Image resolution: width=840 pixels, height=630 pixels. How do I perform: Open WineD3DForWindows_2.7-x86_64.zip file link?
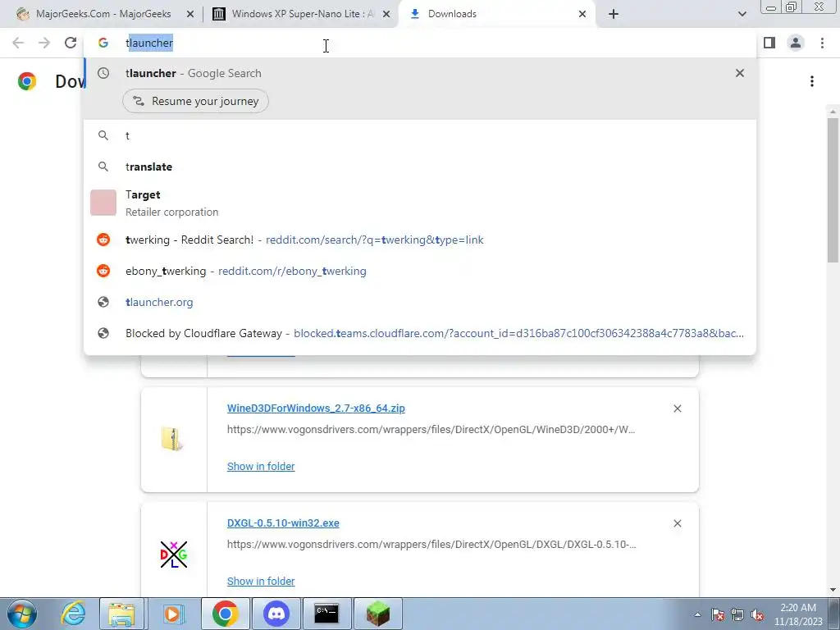[x=316, y=409]
